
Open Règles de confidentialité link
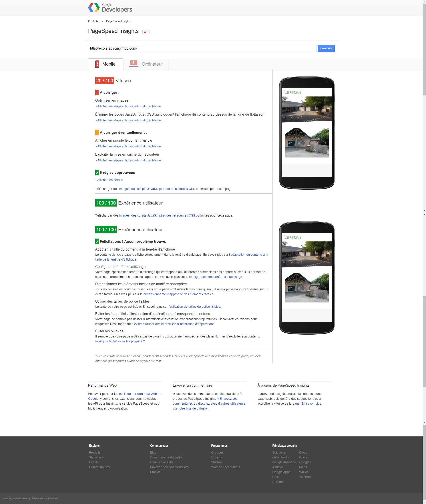45,498
